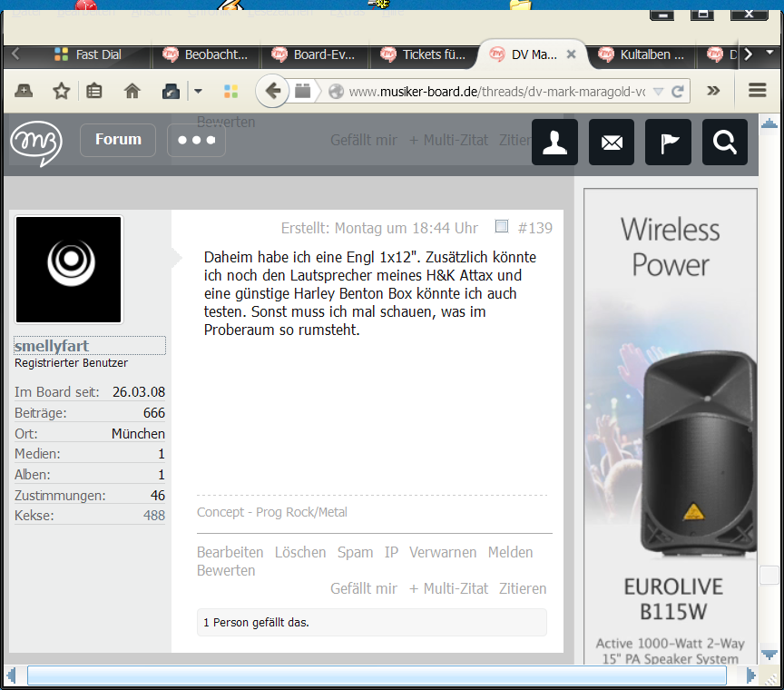The height and width of the screenshot is (690, 784).
Task: Go to the browser home icon
Action: point(132,91)
